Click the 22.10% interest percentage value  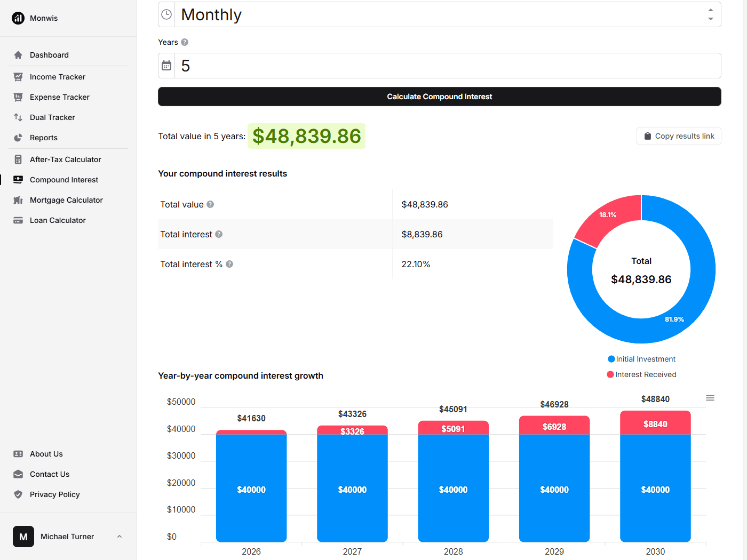pyautogui.click(x=416, y=264)
